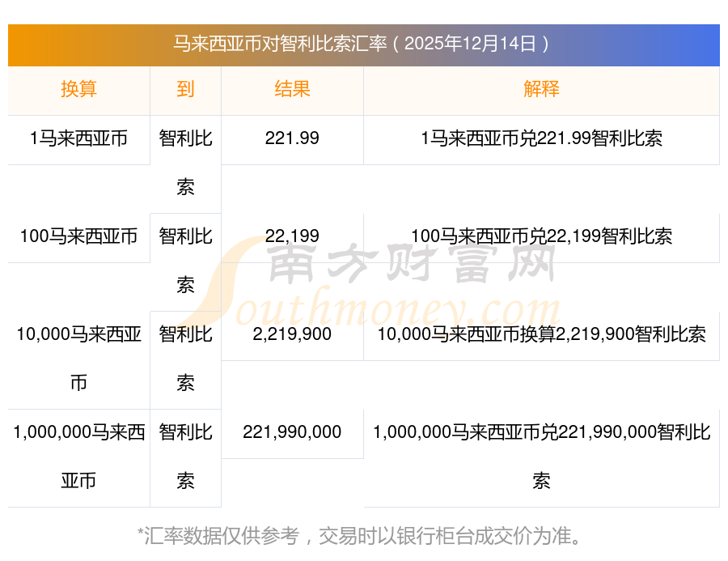Select the 1马来西亚币 cell

[x=78, y=138]
